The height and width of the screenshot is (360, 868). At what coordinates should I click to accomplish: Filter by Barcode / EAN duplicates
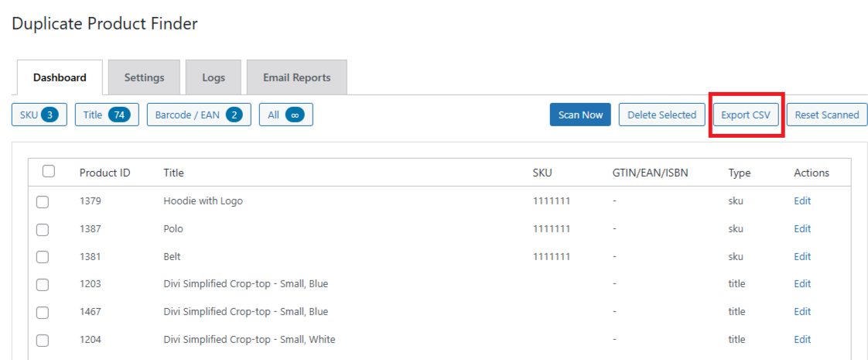coord(199,115)
